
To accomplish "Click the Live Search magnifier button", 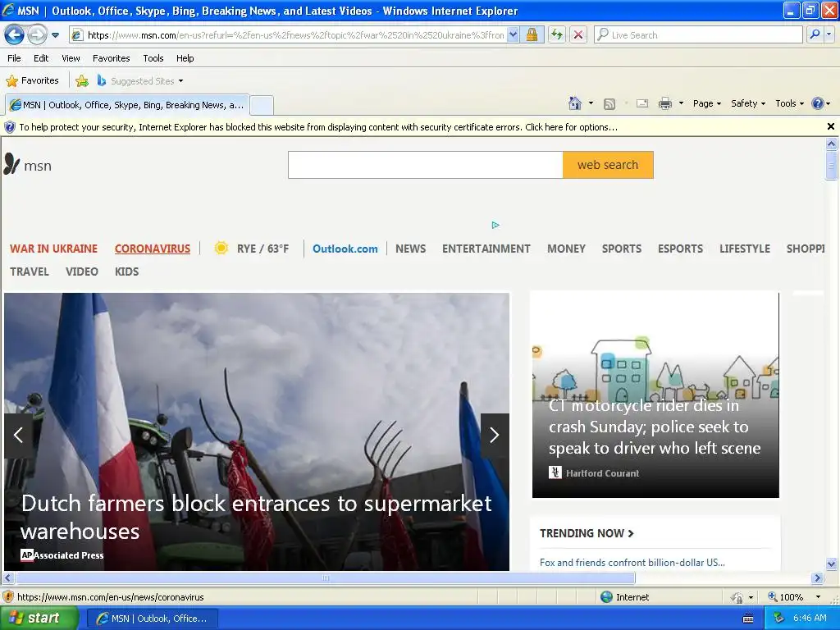I will (815, 34).
